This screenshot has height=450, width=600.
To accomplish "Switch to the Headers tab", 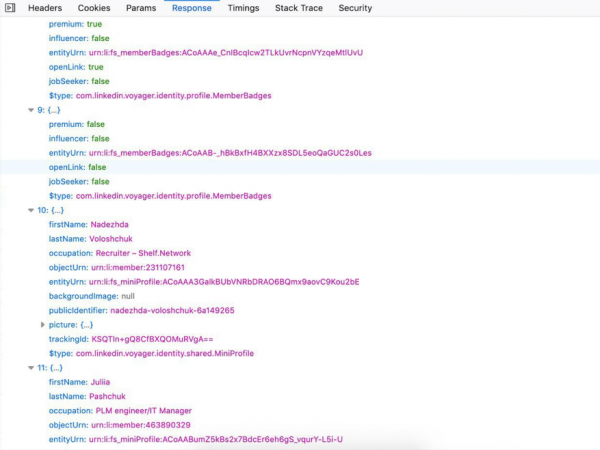I will click(44, 8).
